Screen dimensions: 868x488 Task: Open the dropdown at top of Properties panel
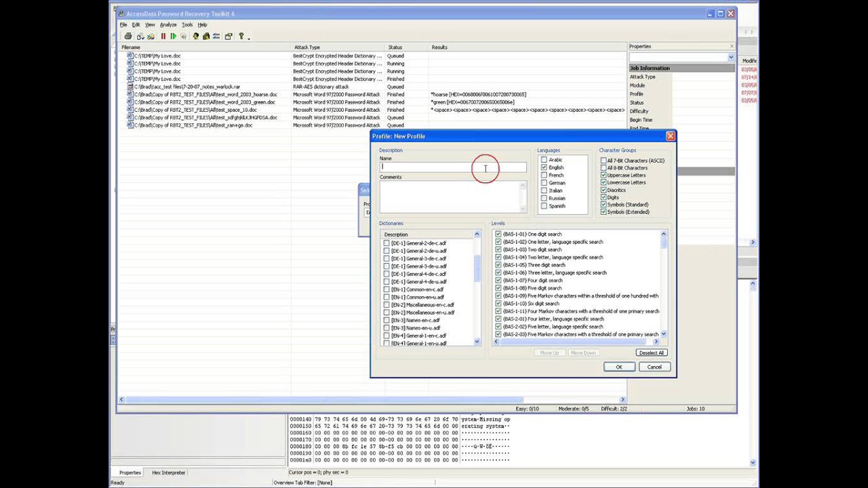[730, 58]
